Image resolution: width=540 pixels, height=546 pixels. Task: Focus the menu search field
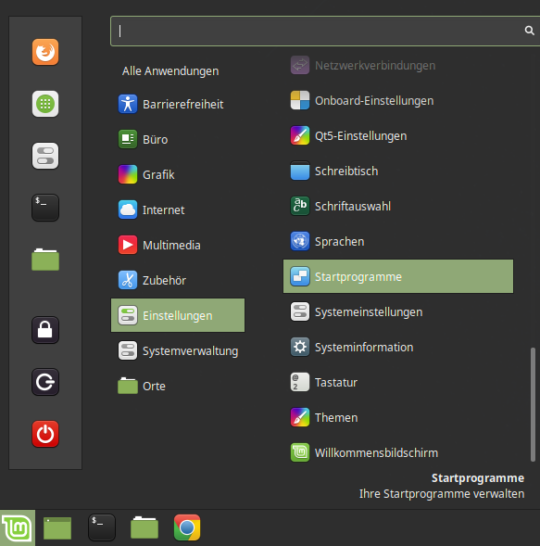click(x=325, y=31)
